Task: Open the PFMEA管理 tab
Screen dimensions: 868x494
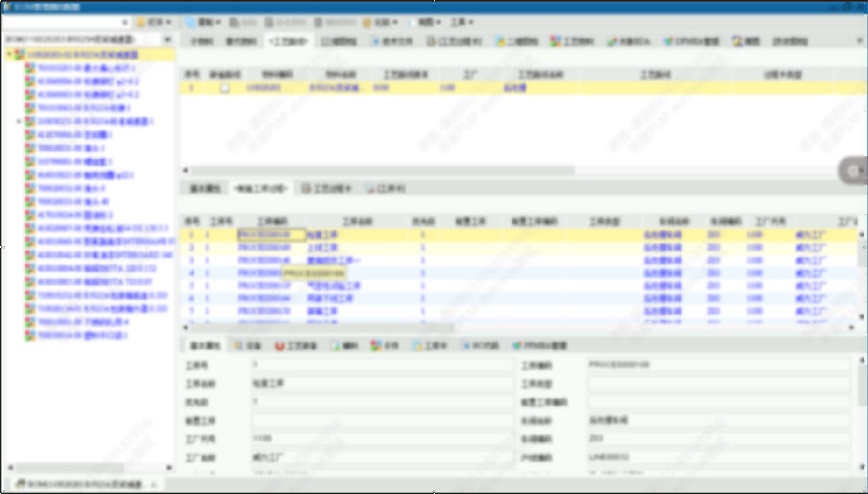Action: (x=540, y=345)
